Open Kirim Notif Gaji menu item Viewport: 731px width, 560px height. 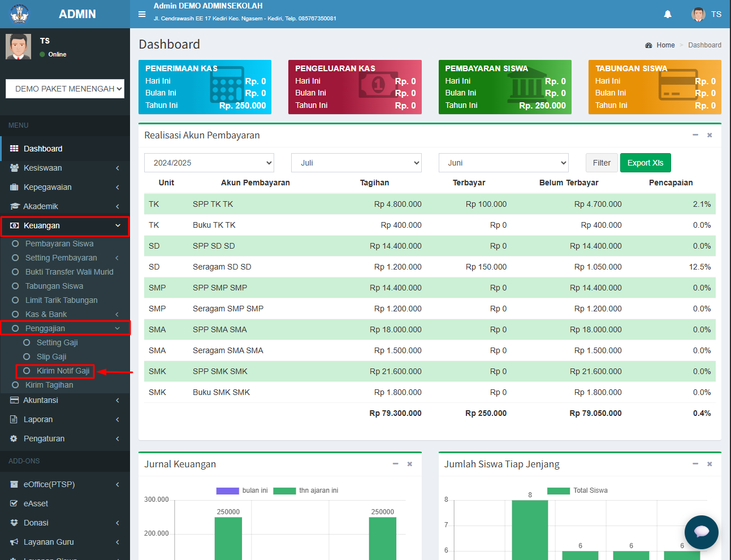pos(63,371)
